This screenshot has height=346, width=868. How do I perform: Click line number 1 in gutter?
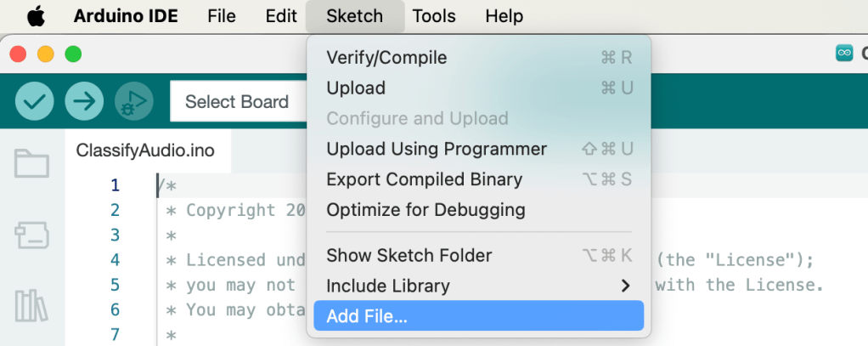115,185
